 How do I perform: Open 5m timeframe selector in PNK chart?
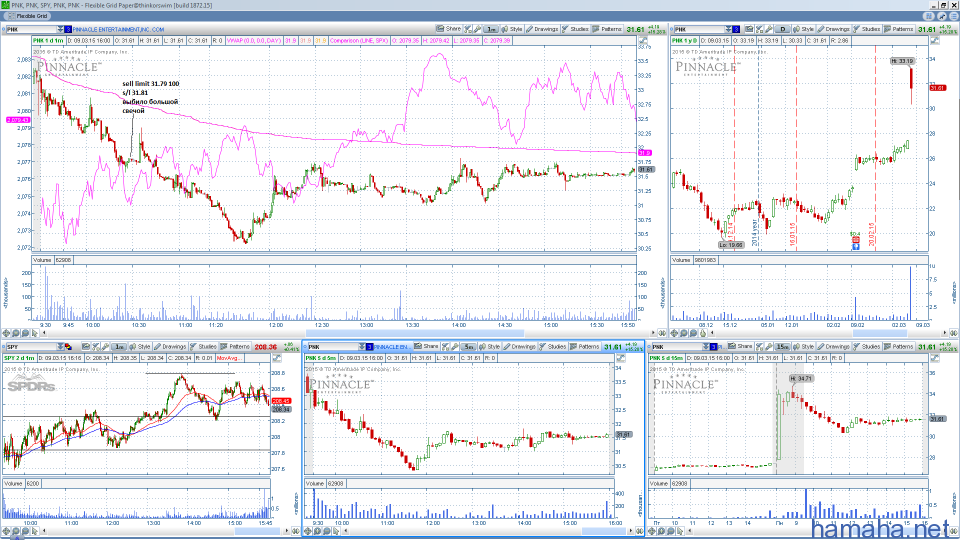469,347
